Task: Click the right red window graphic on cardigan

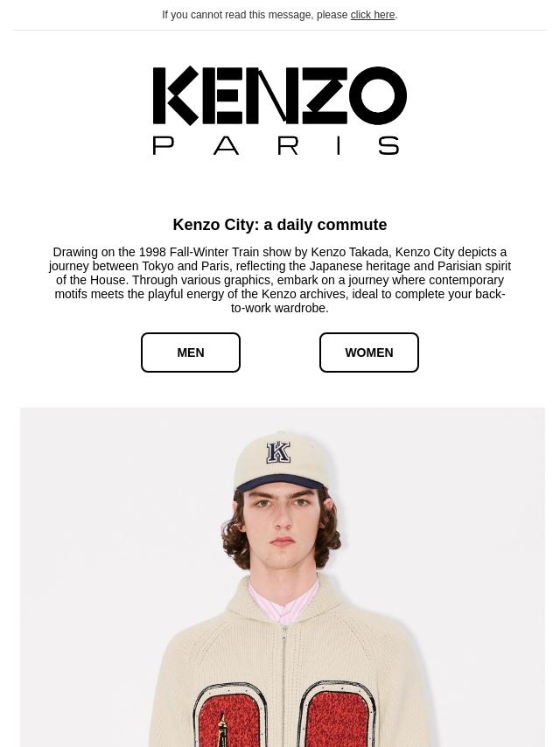Action: point(338,715)
